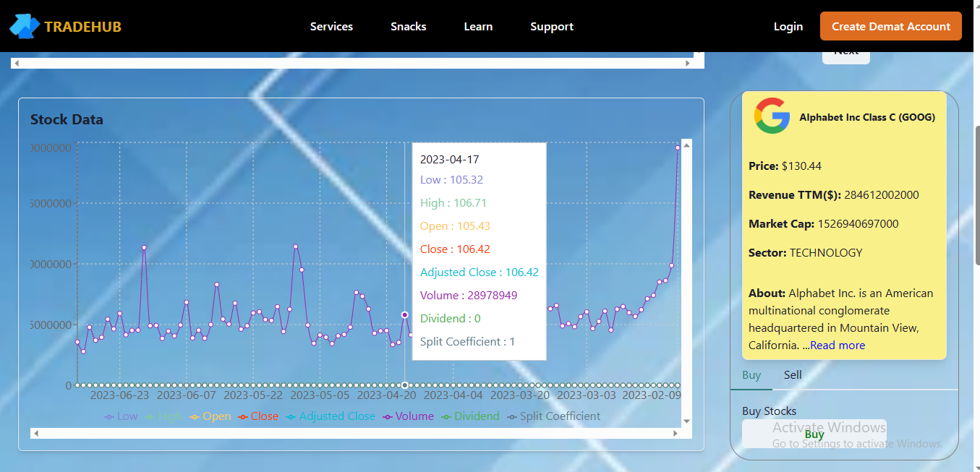Click the highlighted Volume data point on the chart

tap(404, 315)
